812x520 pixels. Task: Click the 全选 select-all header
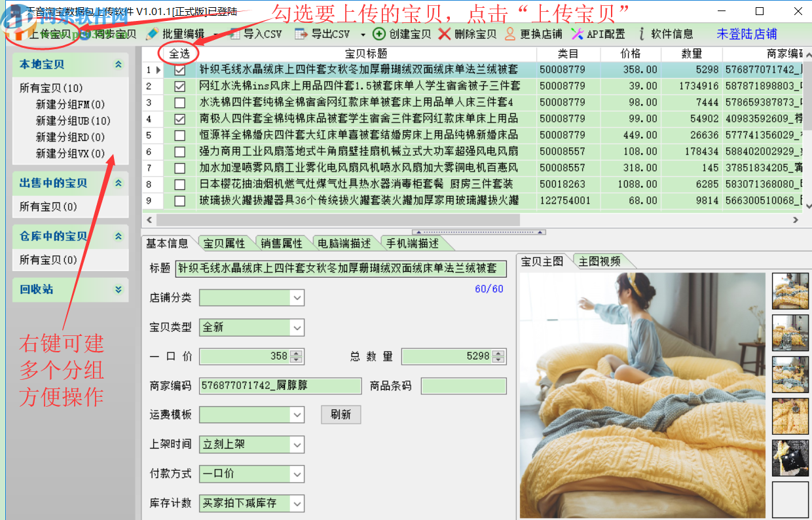tap(179, 54)
